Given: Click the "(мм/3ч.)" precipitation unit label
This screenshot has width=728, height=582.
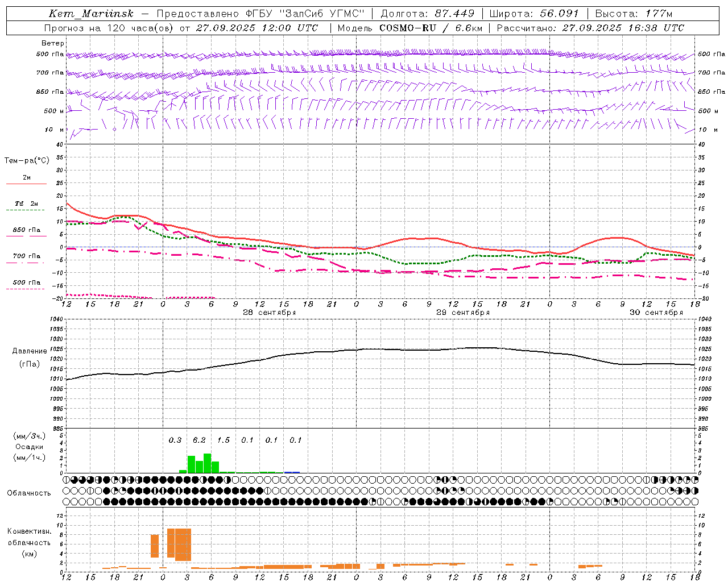Looking at the screenshot, I should coord(30,436).
